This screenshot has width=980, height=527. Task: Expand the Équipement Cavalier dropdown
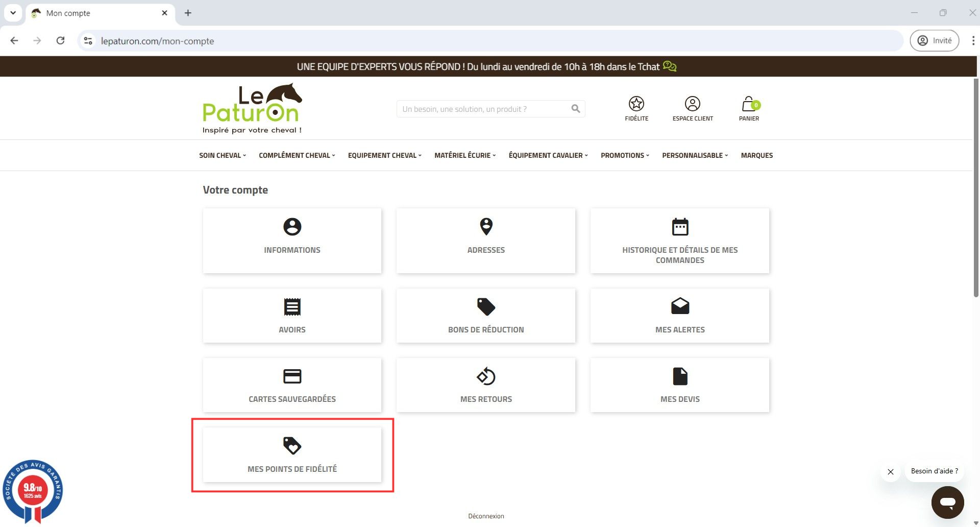[x=548, y=155]
